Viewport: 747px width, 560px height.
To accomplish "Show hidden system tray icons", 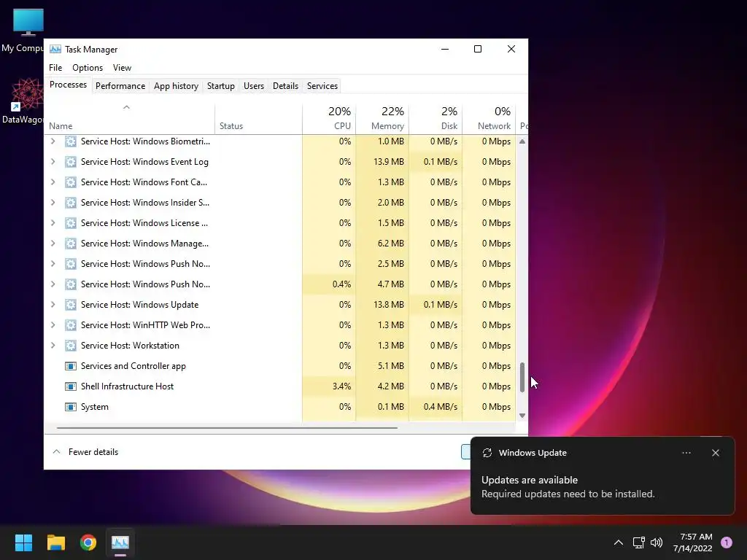I will pyautogui.click(x=619, y=542).
